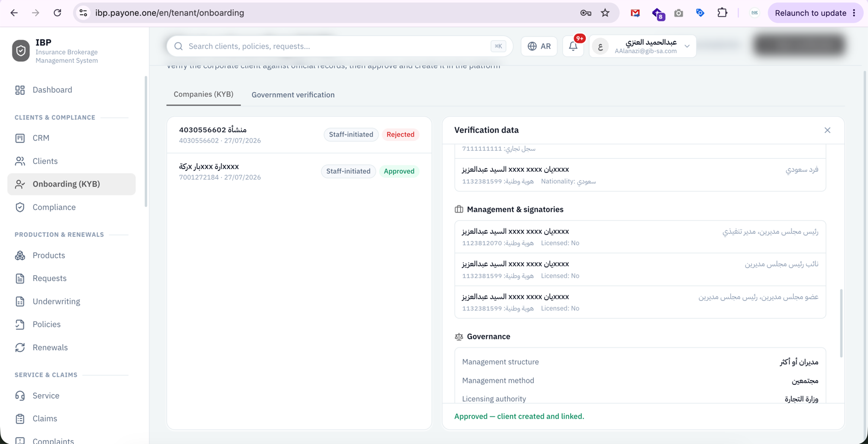Open the notifications bell
The height and width of the screenshot is (444, 868).
[573, 47]
